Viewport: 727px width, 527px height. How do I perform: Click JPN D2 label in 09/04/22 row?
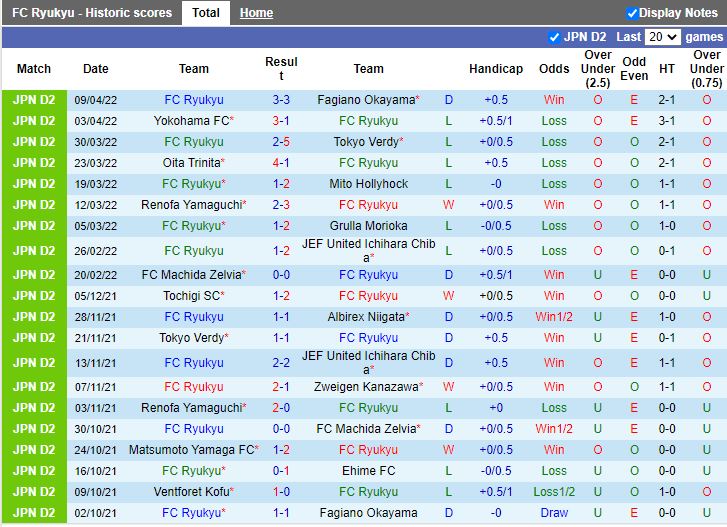pyautogui.click(x=34, y=100)
